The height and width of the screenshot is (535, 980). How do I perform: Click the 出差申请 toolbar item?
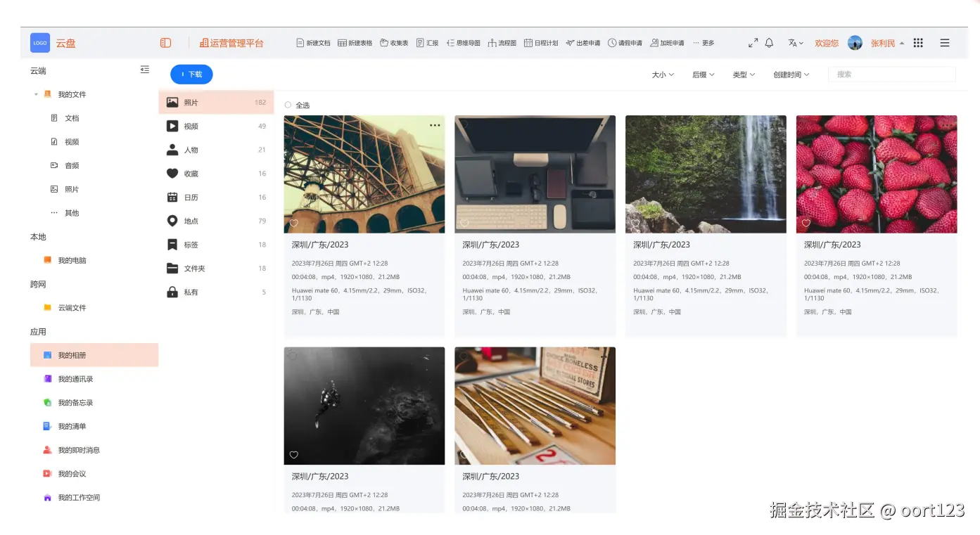pyautogui.click(x=583, y=43)
